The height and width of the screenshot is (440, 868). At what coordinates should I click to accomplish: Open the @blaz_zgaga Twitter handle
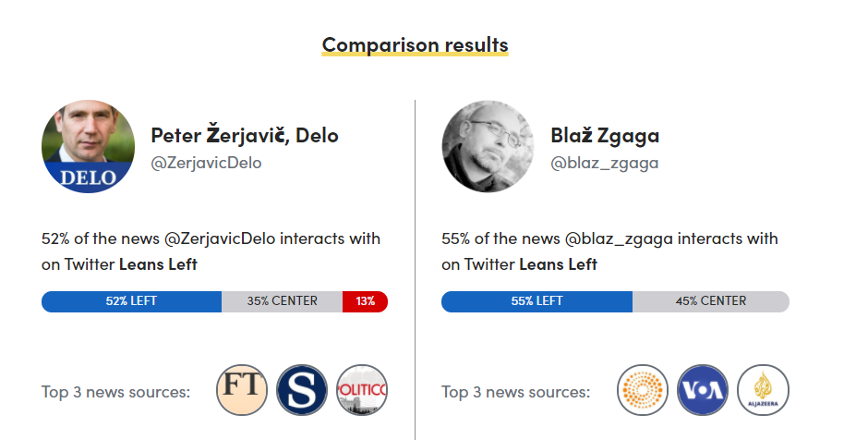tap(604, 164)
